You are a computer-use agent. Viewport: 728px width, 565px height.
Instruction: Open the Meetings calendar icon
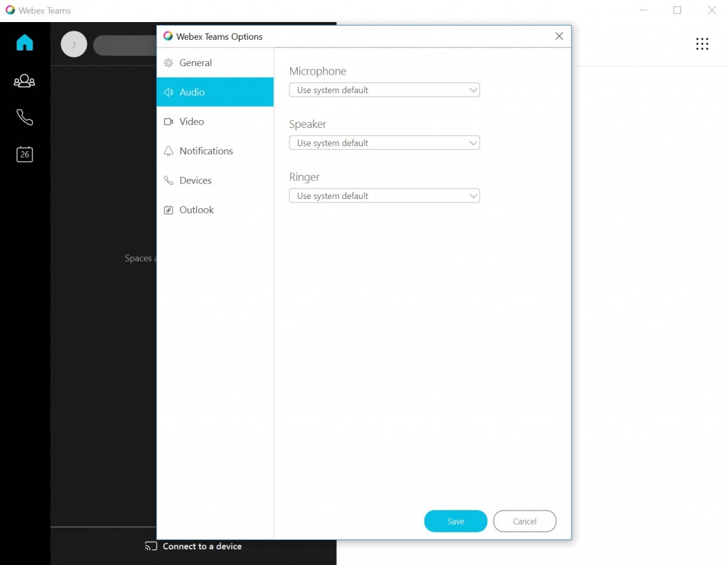click(x=25, y=154)
